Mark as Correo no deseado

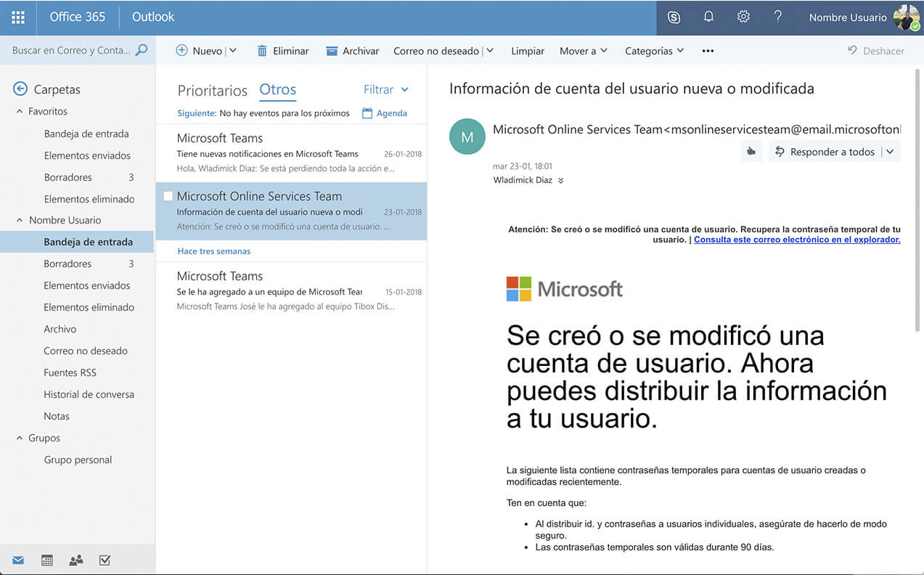pyautogui.click(x=436, y=51)
